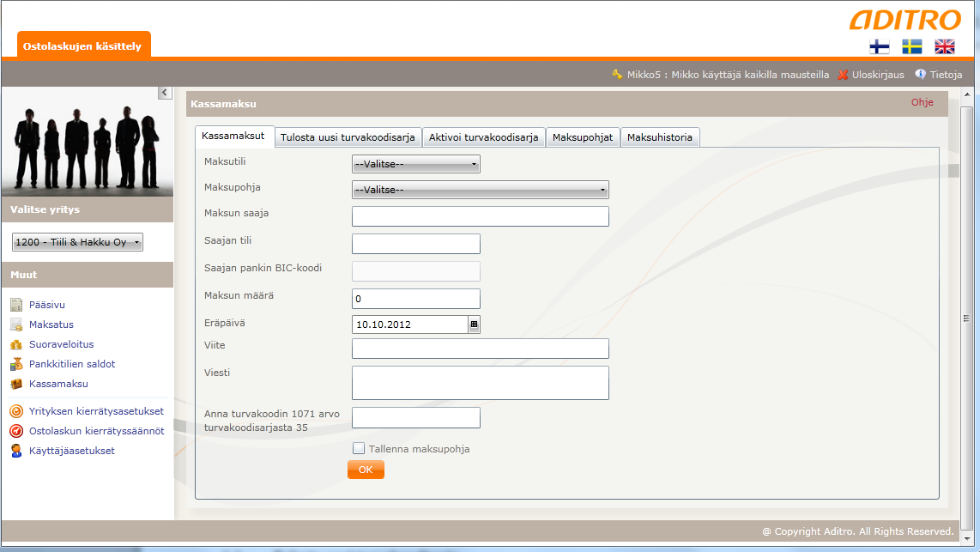Switch to Tulosta uusi turvakoodisarja tab
This screenshot has width=980, height=552.
[x=348, y=137]
